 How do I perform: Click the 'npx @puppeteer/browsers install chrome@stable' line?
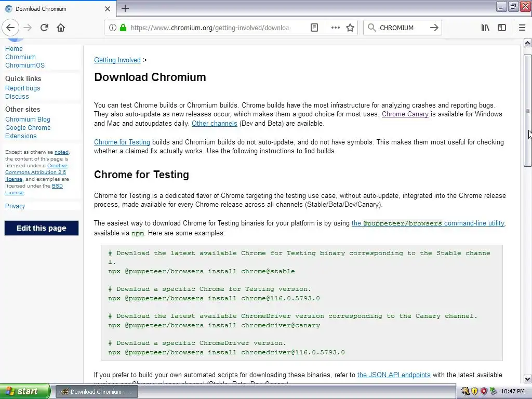point(202,271)
